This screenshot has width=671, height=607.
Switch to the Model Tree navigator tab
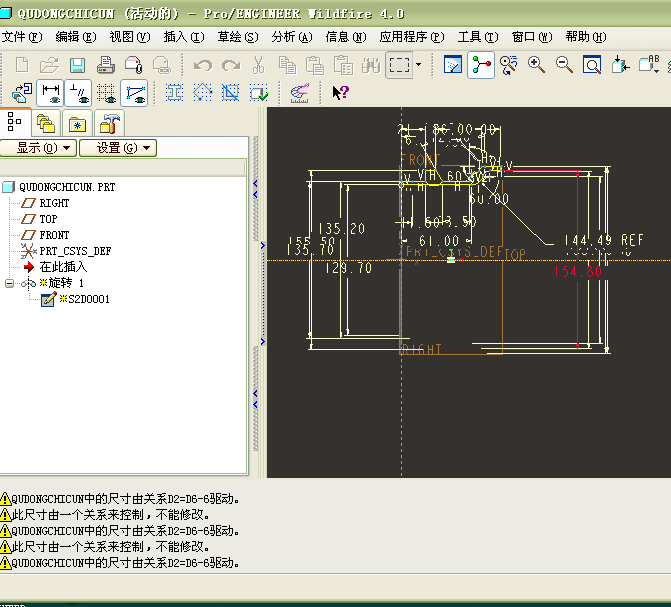(15, 122)
